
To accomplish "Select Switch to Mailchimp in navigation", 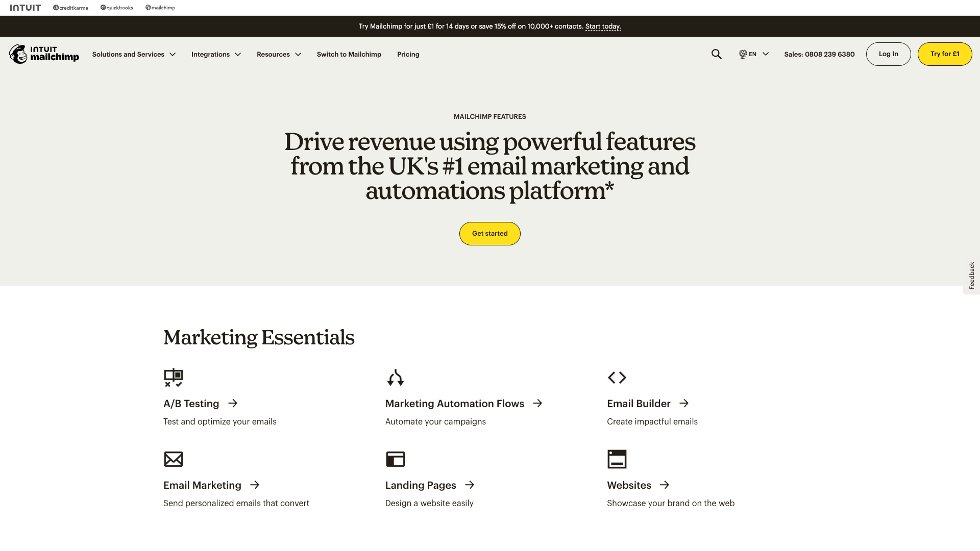I will tap(349, 54).
